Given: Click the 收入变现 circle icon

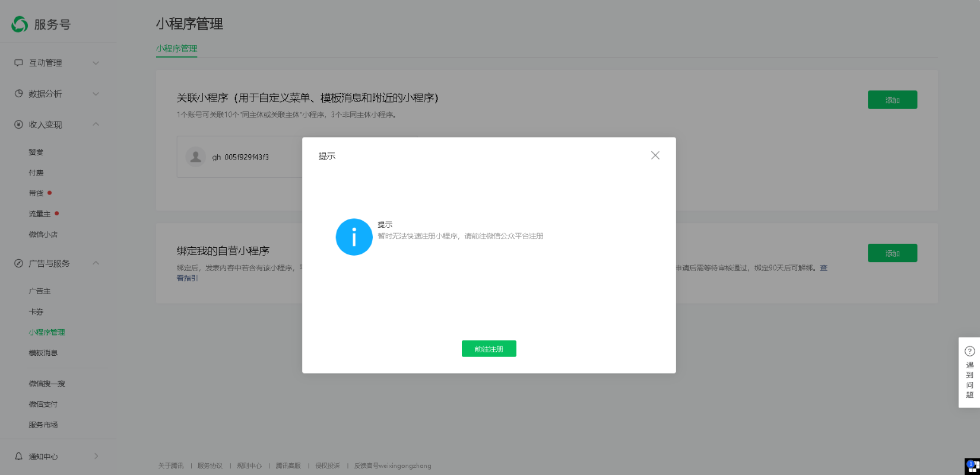Looking at the screenshot, I should click(x=18, y=125).
